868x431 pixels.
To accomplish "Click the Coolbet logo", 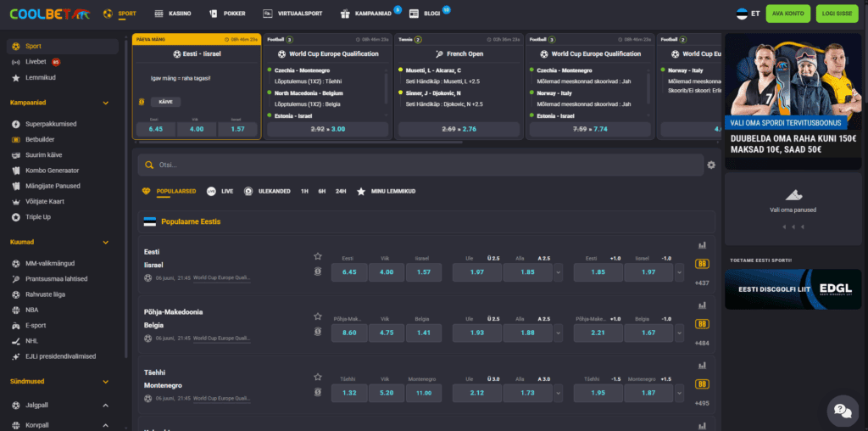I will 49,14.
